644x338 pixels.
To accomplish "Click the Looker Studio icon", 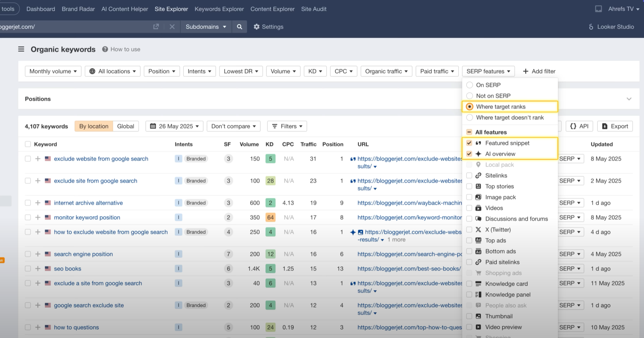I will pos(591,27).
